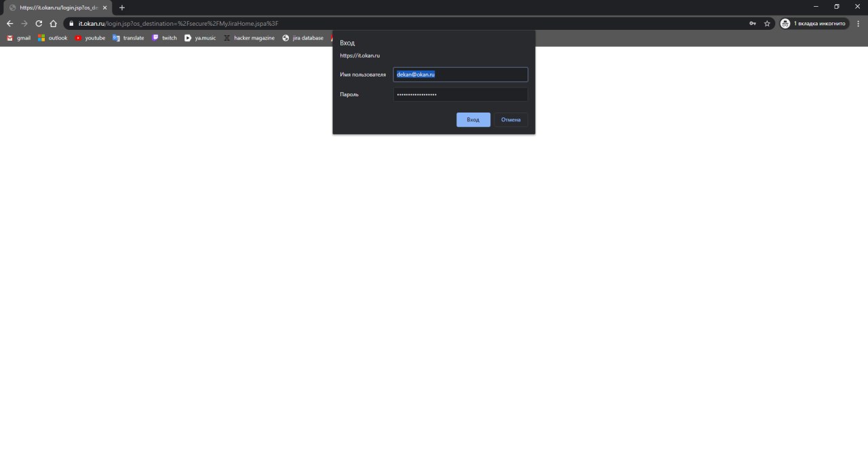Click the browser back arrow
Image resolution: width=868 pixels, height=470 pixels.
[x=9, y=23]
